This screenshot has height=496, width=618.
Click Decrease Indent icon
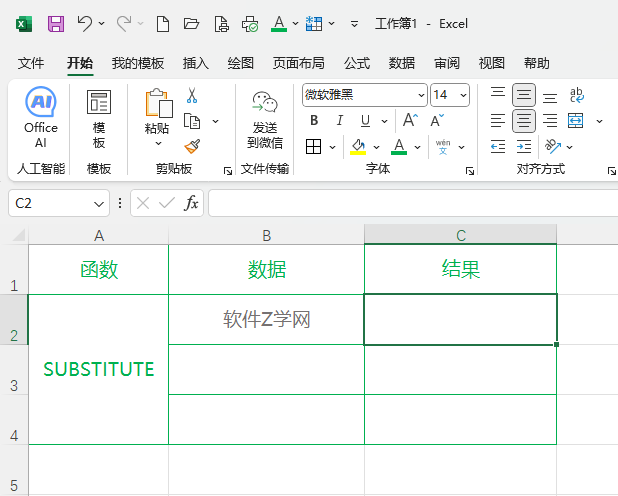498,147
